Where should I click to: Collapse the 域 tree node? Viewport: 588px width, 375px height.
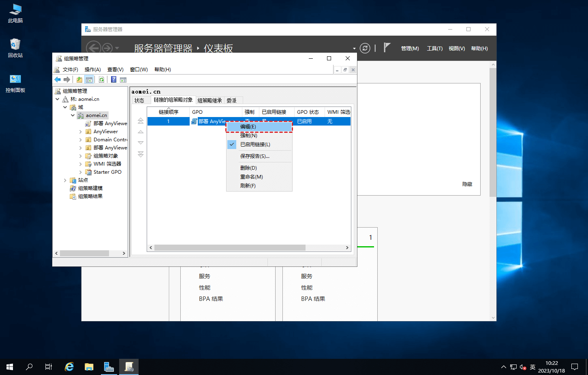click(65, 107)
